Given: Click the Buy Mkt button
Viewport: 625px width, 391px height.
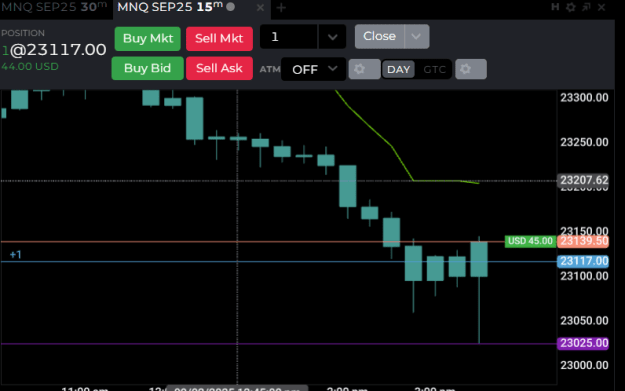Looking at the screenshot, I should point(147,39).
